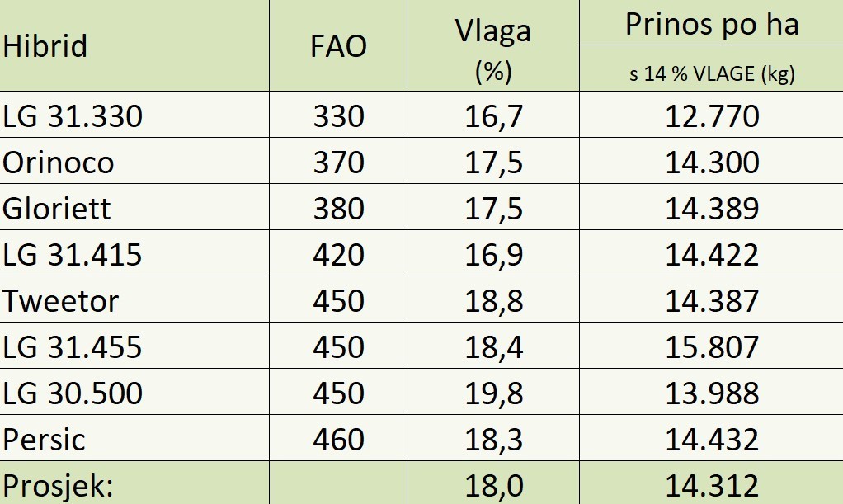843x504 pixels.
Task: Click the yield value 12.770
Action: tap(712, 115)
